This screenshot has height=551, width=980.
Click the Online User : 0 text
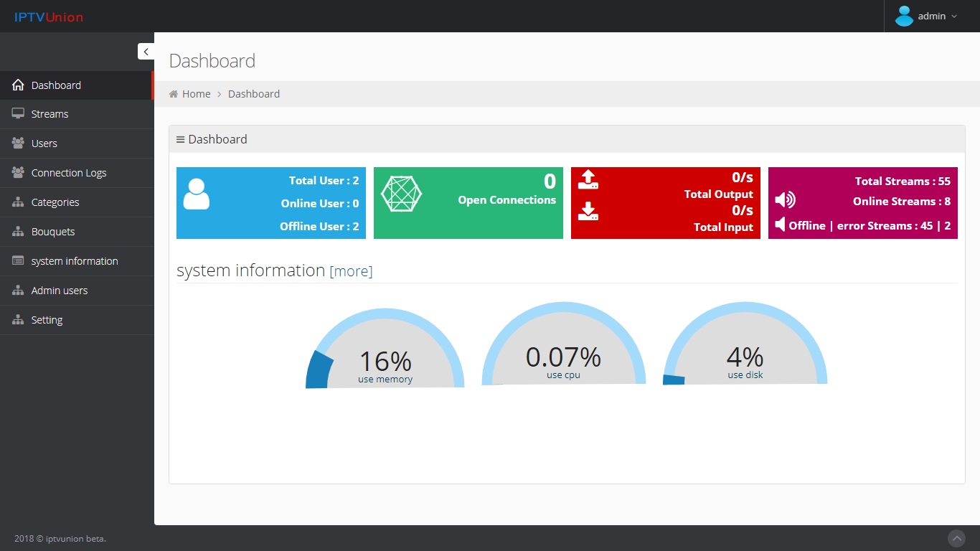(320, 204)
